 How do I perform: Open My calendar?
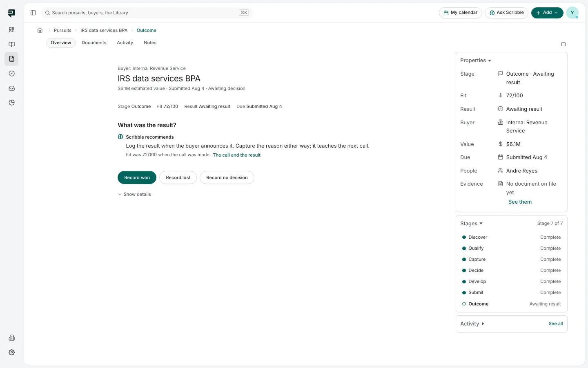(461, 13)
